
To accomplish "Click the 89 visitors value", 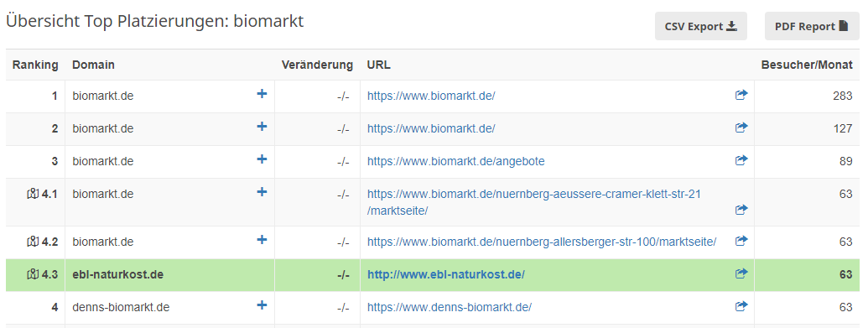I will (x=846, y=161).
